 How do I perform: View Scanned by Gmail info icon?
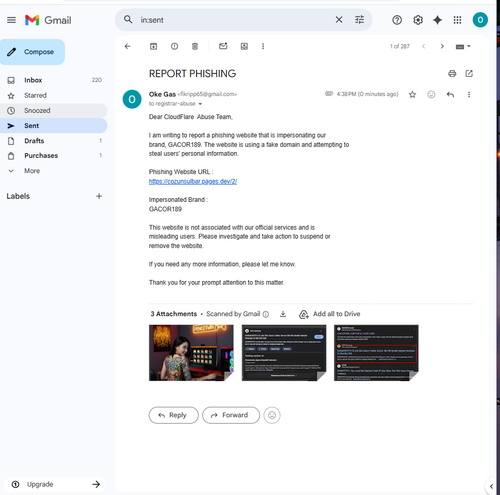266,314
